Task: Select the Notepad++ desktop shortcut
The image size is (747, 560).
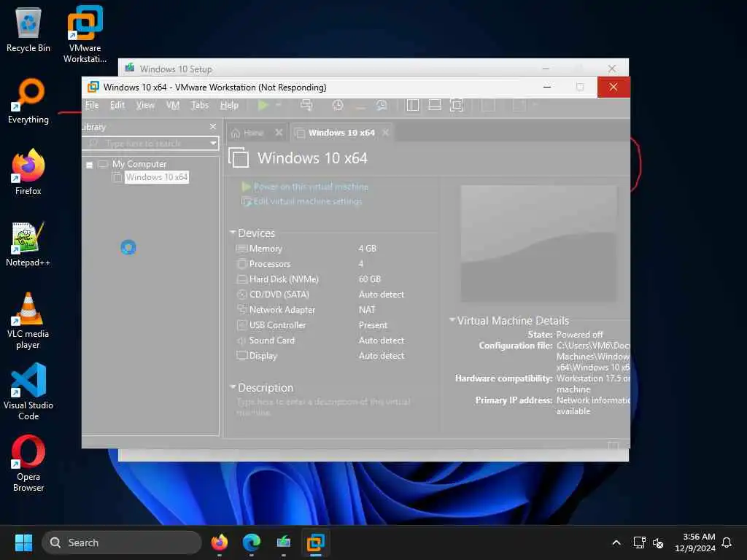Action: click(x=28, y=244)
